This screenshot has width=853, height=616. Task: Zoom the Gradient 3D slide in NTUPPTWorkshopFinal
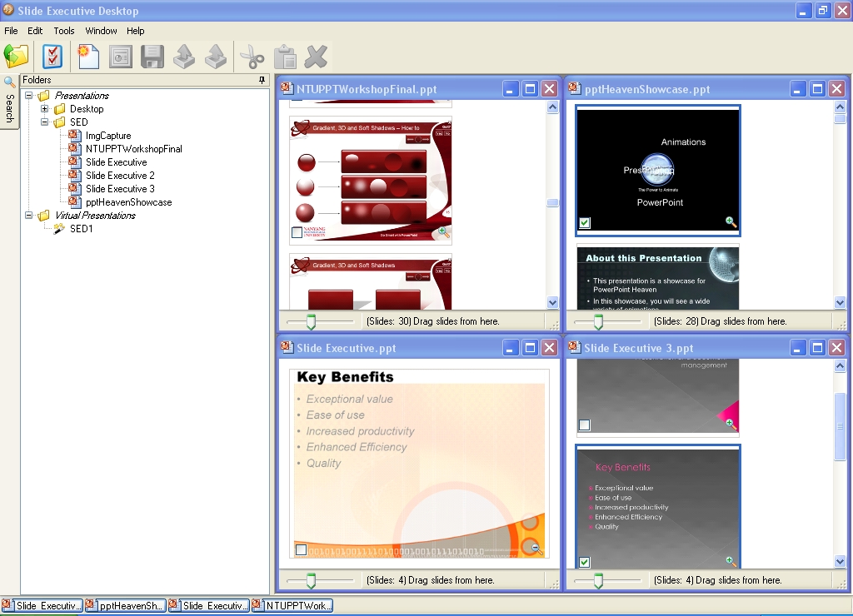tap(443, 232)
